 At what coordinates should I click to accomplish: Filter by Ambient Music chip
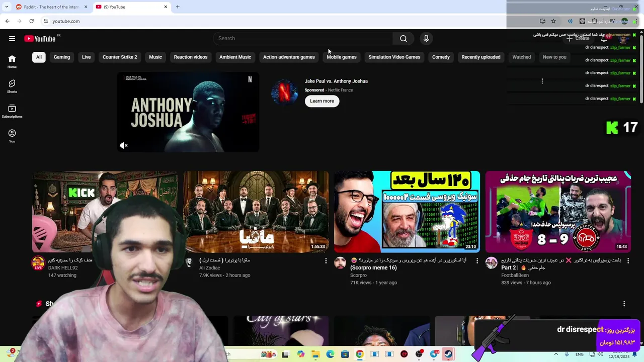pyautogui.click(x=235, y=57)
